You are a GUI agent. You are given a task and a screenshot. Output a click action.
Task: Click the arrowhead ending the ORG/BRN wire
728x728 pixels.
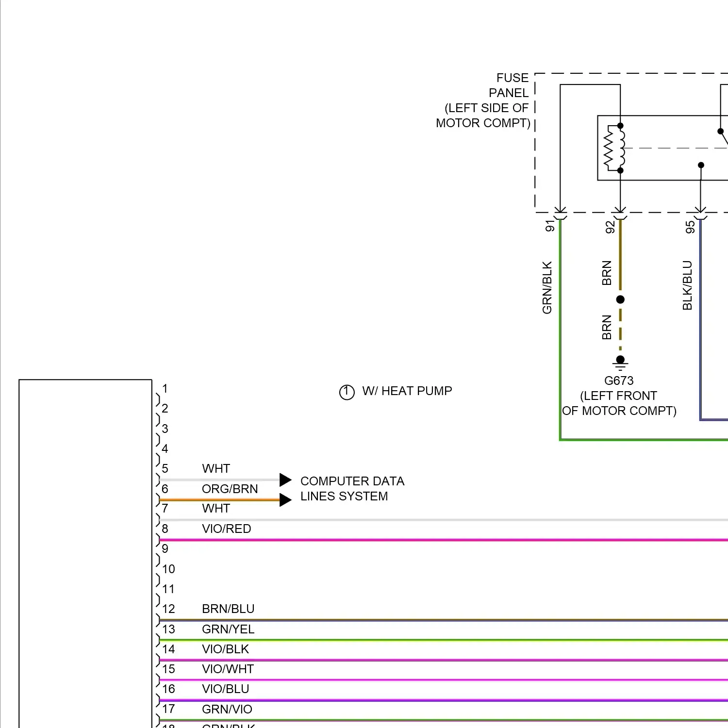click(286, 500)
